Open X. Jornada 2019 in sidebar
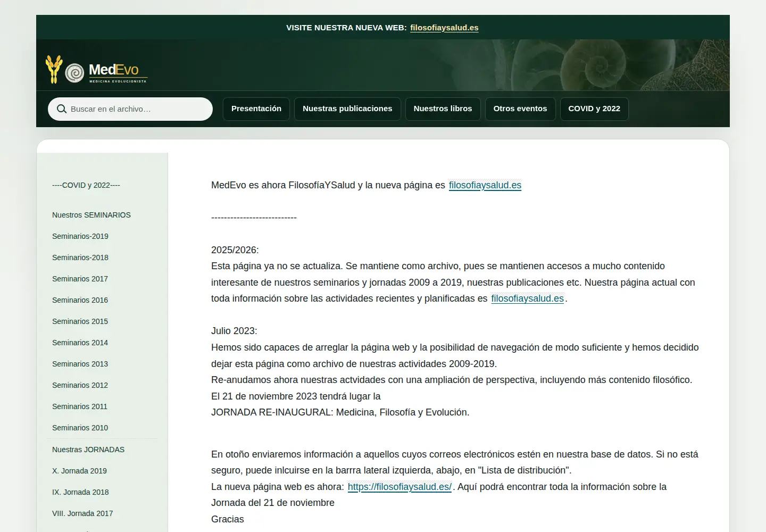766x532 pixels. (80, 471)
